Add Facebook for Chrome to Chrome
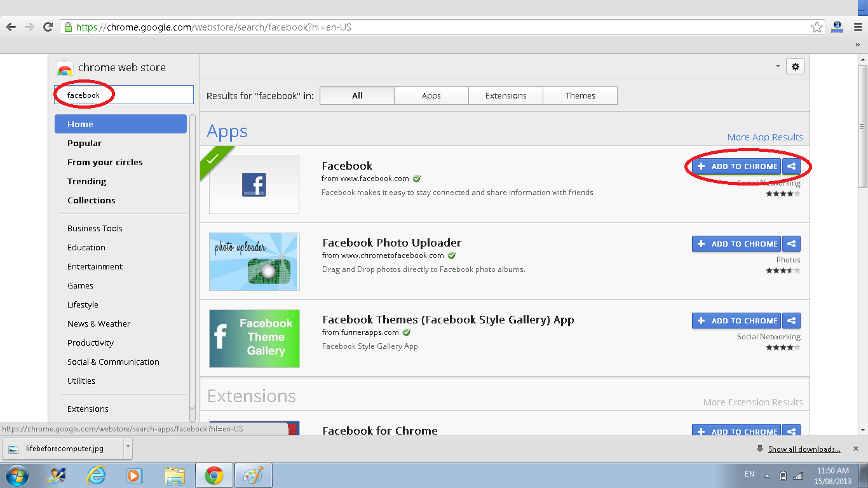This screenshot has width=868, height=488. coord(736,431)
